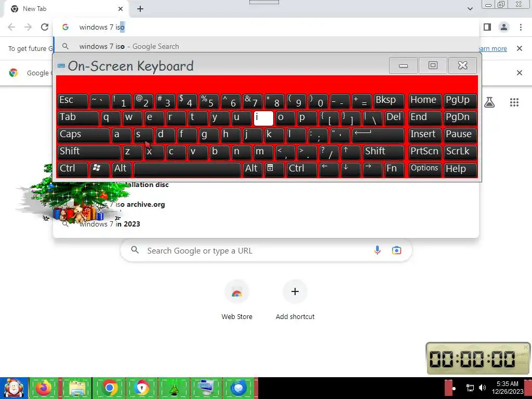The width and height of the screenshot is (532, 399).
Task: Expand the tab search chevron
Action: pos(470,9)
